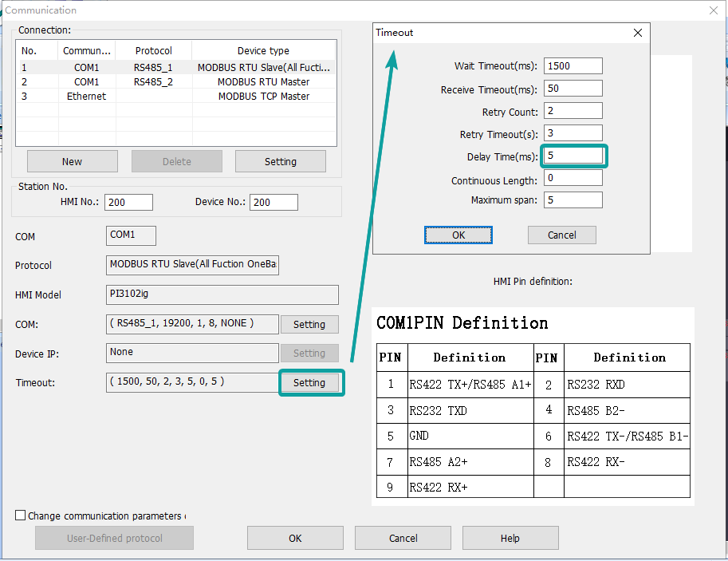Click the RS422 RX+ pin definition cell
Viewport: 728px width, 561px height.
coord(470,487)
